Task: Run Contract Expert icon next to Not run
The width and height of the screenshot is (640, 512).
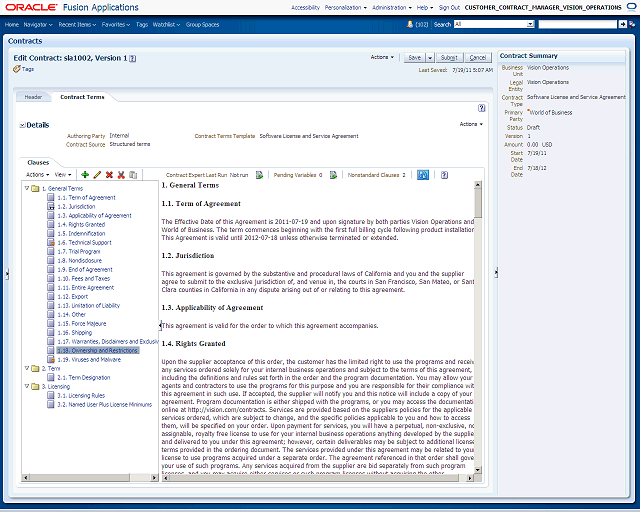Action: [259, 175]
